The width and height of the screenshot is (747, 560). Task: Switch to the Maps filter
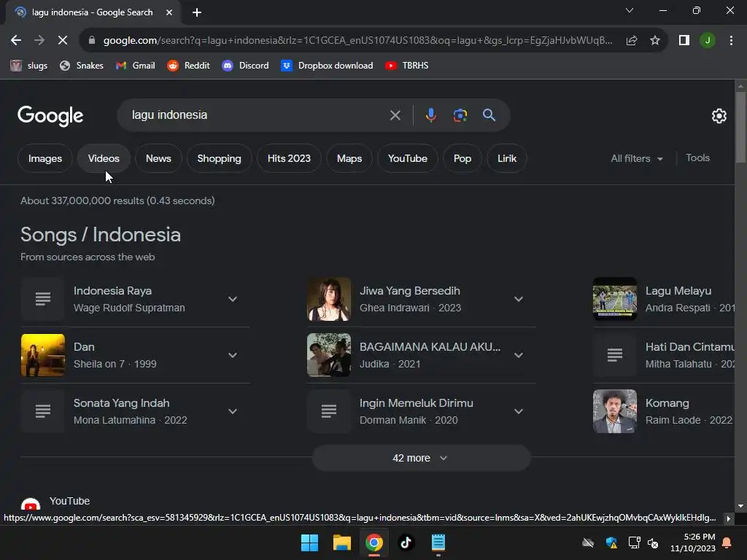[x=349, y=158]
